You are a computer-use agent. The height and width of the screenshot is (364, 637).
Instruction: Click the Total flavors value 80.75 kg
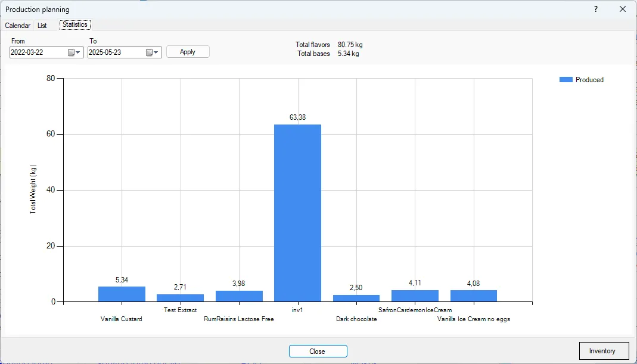350,45
